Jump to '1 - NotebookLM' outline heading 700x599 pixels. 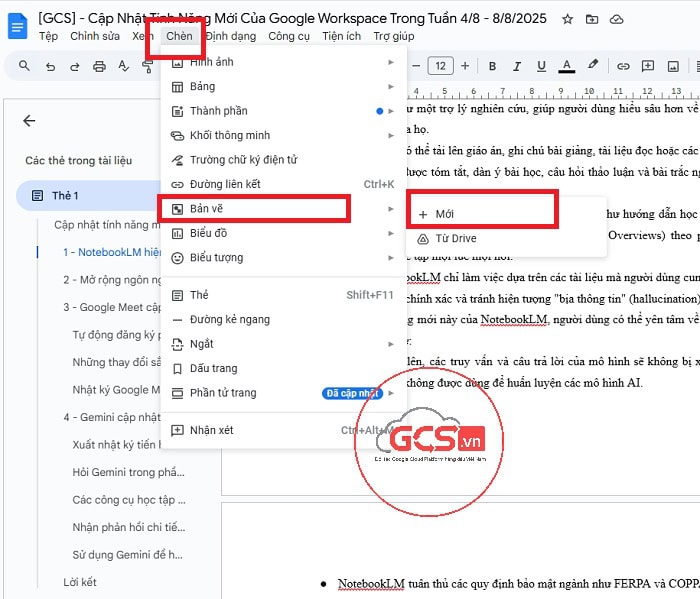pos(111,252)
